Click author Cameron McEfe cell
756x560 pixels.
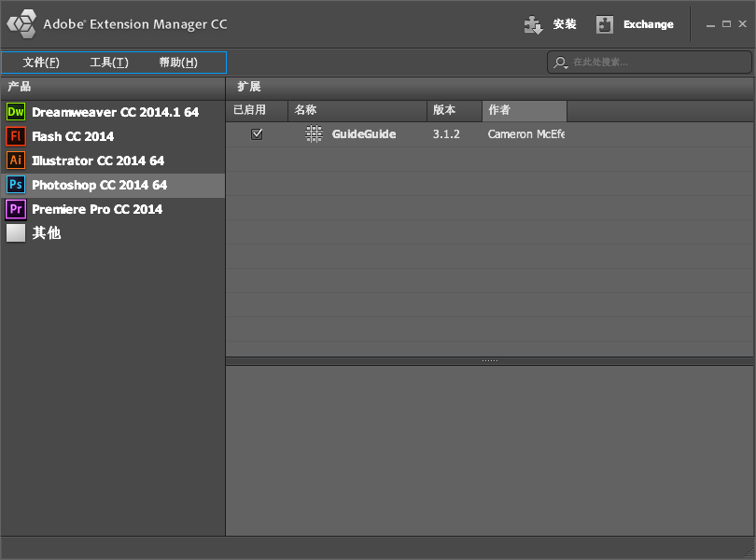point(526,134)
